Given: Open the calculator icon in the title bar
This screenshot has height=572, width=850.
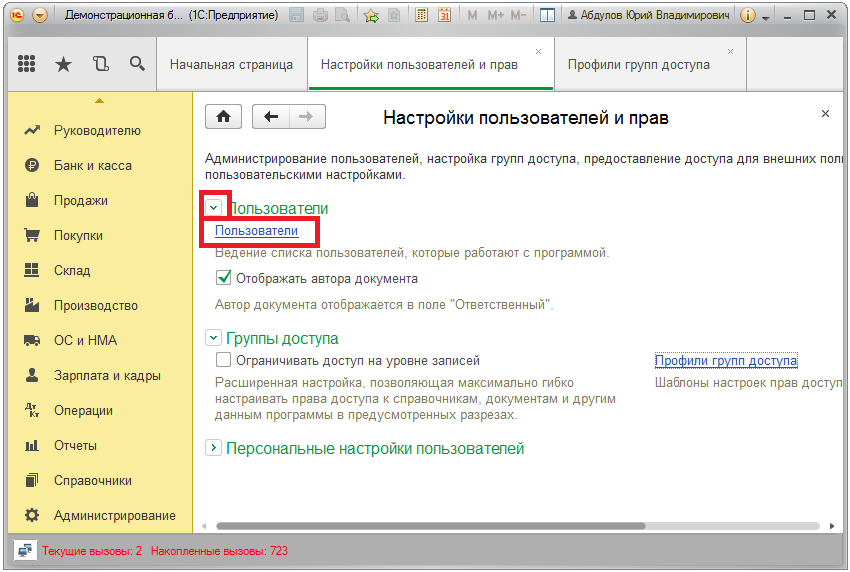Looking at the screenshot, I should 422,16.
